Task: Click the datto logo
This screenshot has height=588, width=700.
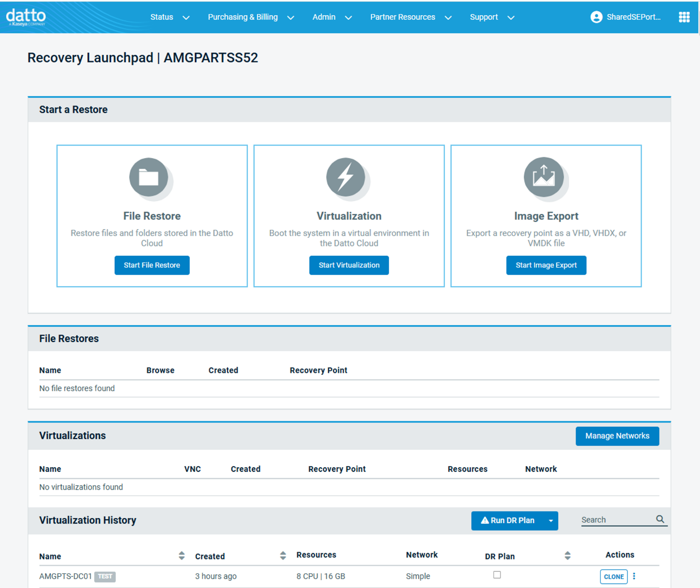Action: point(26,17)
